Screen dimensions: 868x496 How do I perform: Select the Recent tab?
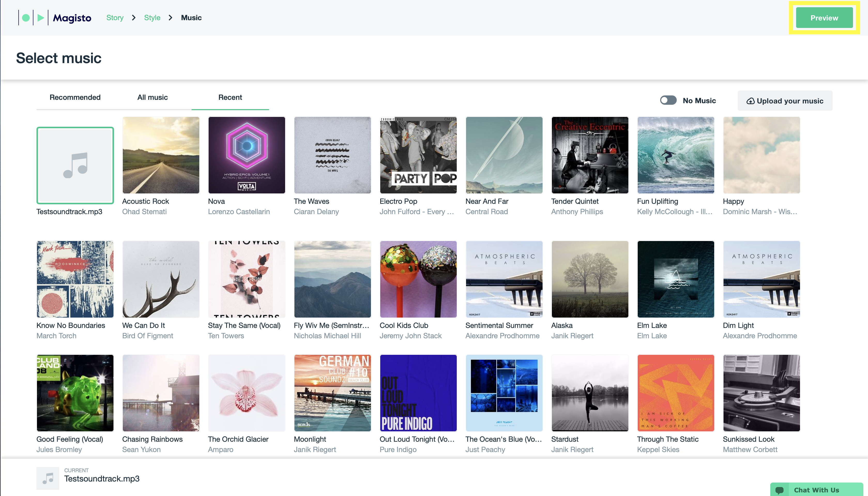point(230,97)
